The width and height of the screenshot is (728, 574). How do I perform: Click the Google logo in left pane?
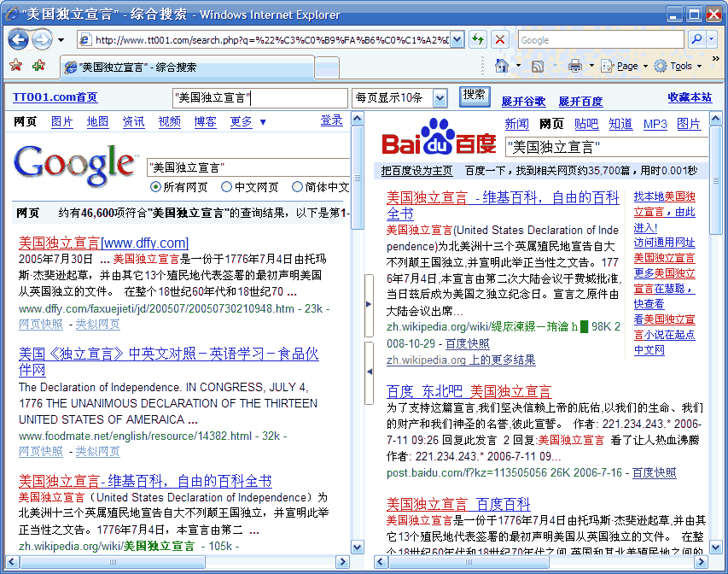(x=76, y=165)
